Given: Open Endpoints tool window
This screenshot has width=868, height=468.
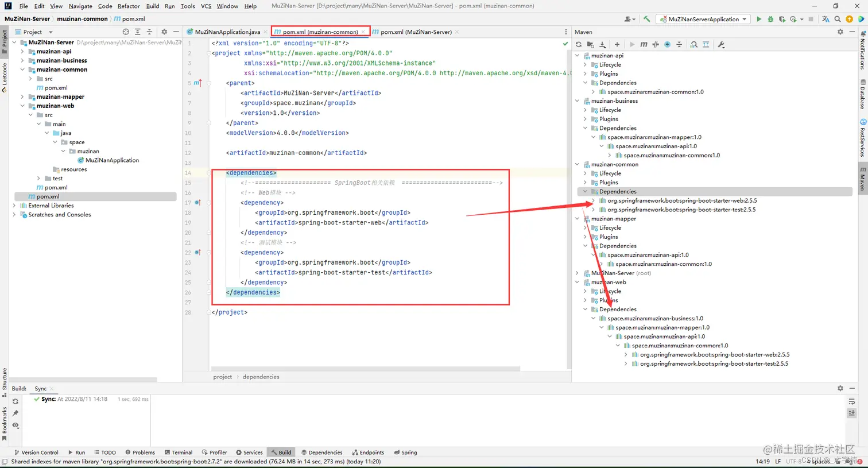Looking at the screenshot, I should pyautogui.click(x=368, y=452).
